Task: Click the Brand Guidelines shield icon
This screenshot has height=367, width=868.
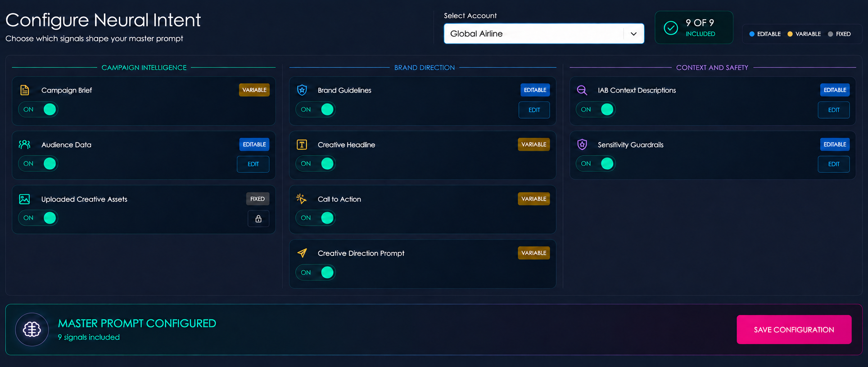Action: tap(302, 90)
